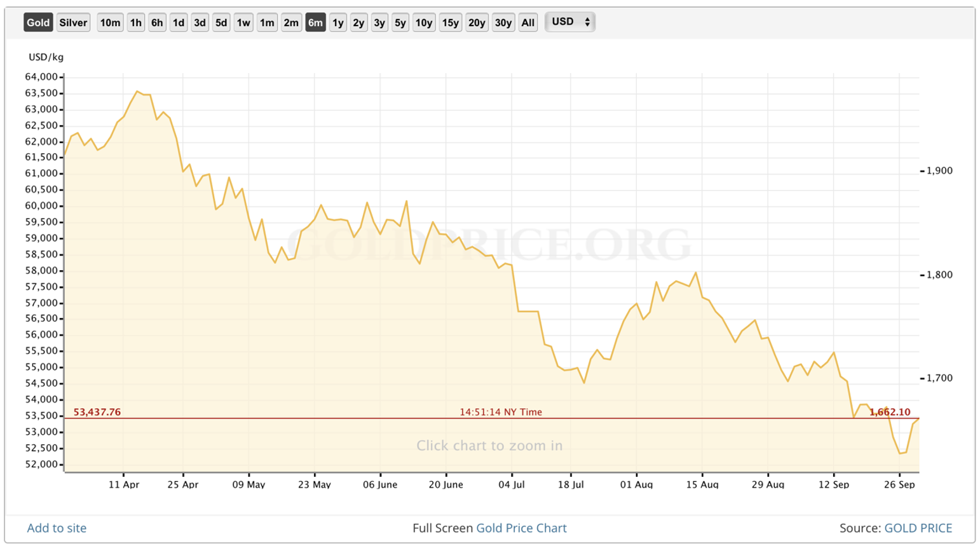The width and height of the screenshot is (980, 548).
Task: Select the 1d range button
Action: tap(179, 23)
